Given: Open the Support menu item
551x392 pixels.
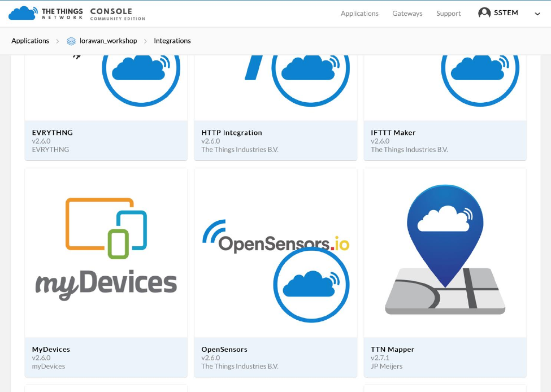Looking at the screenshot, I should pos(448,14).
